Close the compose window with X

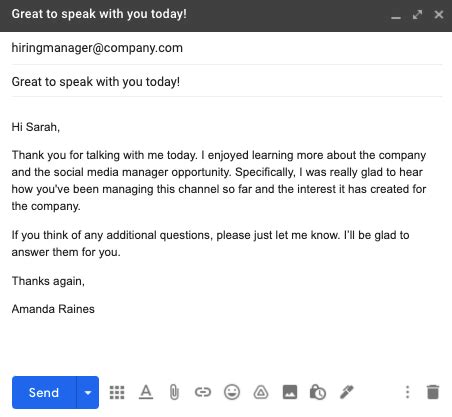[439, 15]
